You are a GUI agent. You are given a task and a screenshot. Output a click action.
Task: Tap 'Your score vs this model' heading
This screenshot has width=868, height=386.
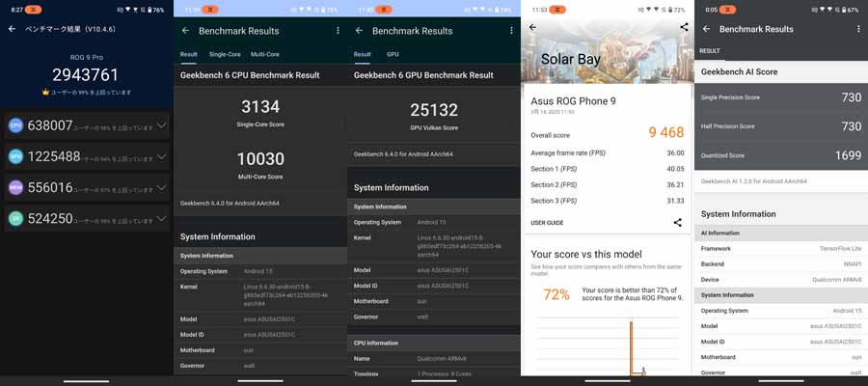tap(586, 254)
